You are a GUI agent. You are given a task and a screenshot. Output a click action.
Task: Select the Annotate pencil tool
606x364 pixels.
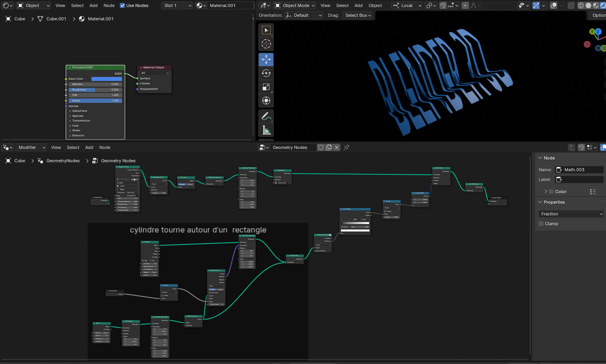266,116
